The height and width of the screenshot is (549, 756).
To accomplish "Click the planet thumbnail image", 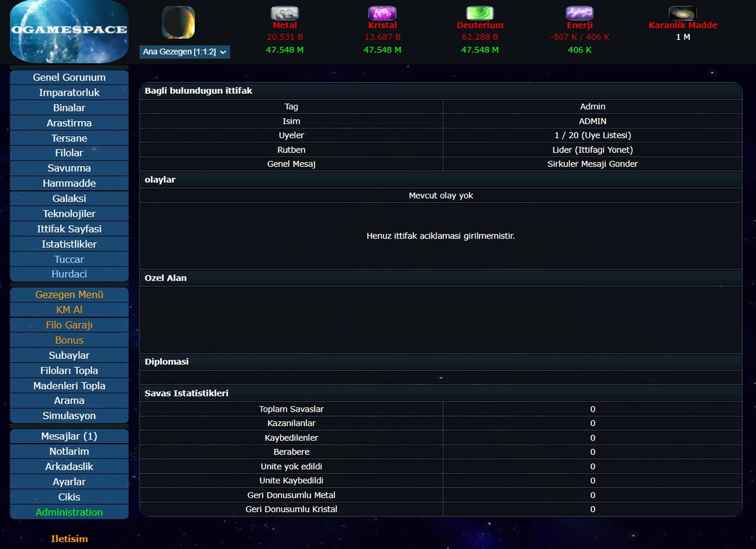I will pos(178,22).
